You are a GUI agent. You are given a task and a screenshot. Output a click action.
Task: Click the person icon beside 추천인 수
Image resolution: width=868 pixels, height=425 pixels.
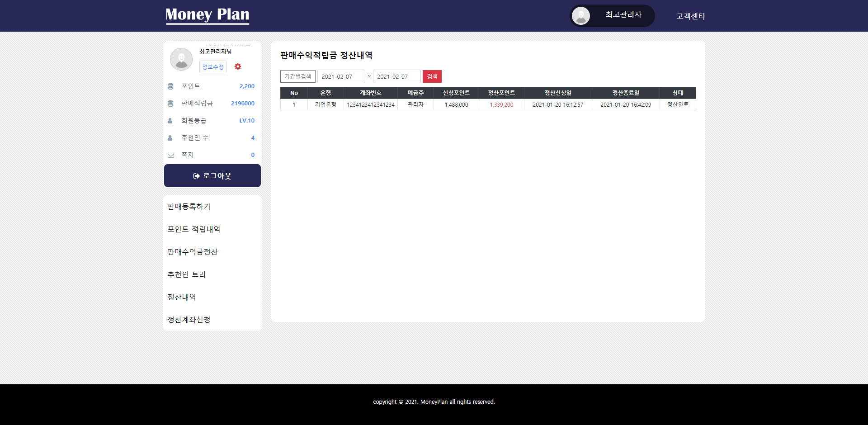pyautogui.click(x=170, y=138)
